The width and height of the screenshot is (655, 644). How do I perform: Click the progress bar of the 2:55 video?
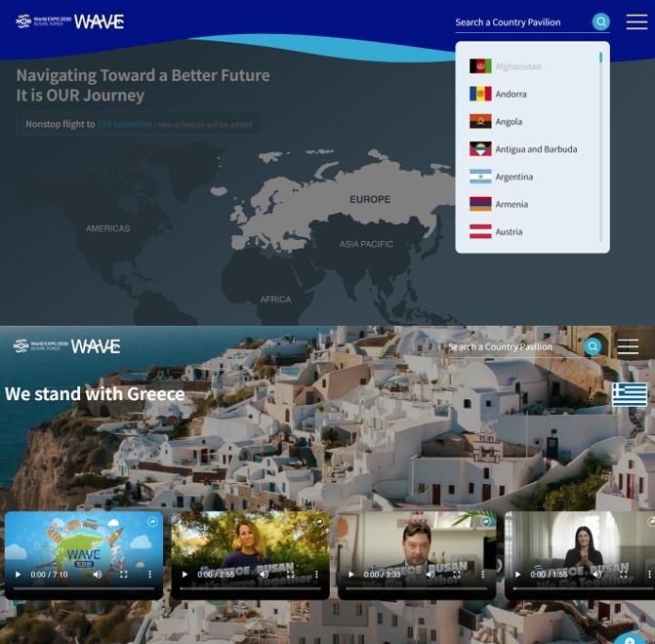click(x=250, y=588)
